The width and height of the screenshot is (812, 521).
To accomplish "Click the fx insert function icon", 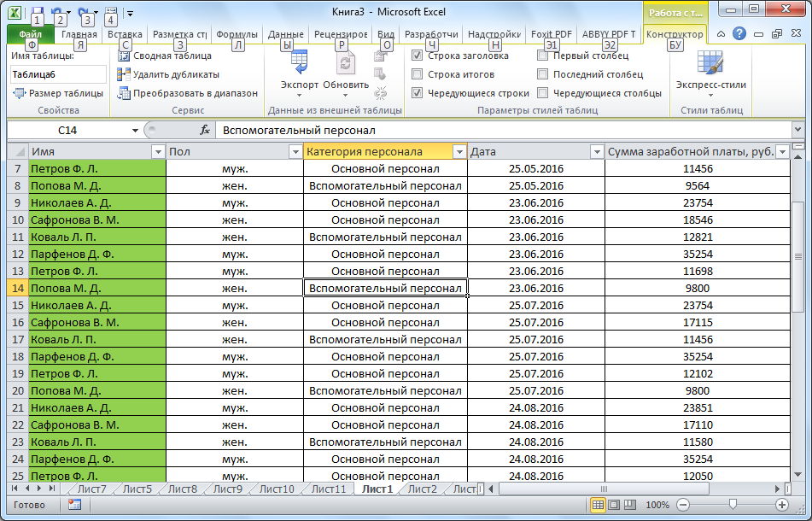I will coord(205,131).
